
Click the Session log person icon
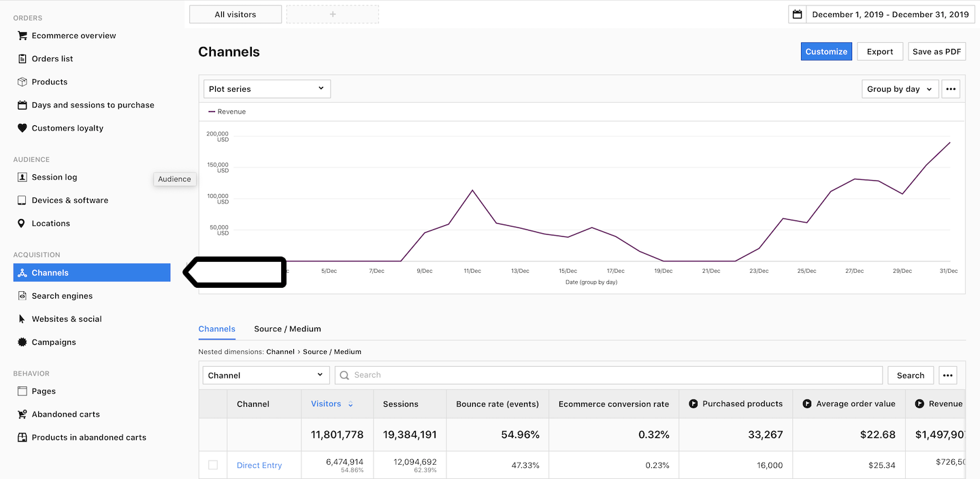[22, 177]
